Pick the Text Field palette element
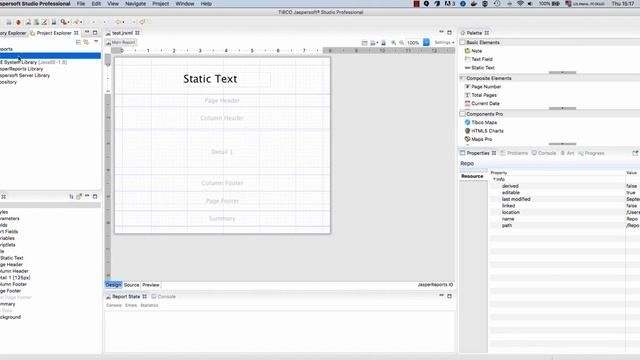 pos(478,59)
